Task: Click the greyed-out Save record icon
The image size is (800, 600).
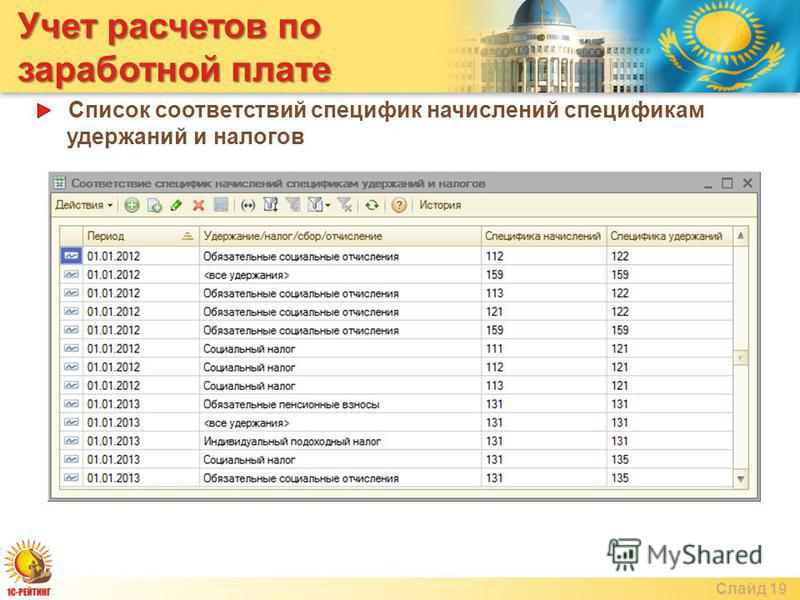Action: tap(220, 205)
